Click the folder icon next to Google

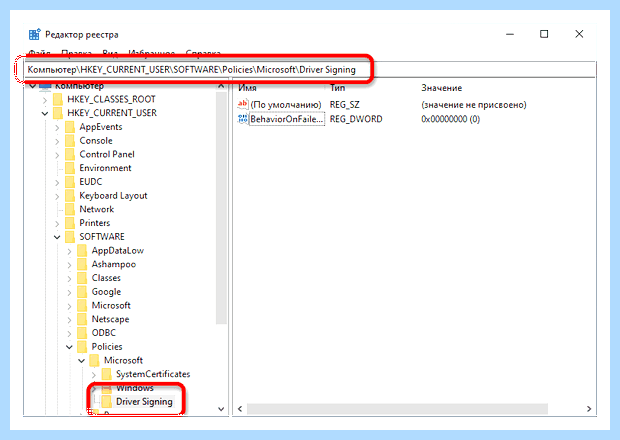point(82,292)
